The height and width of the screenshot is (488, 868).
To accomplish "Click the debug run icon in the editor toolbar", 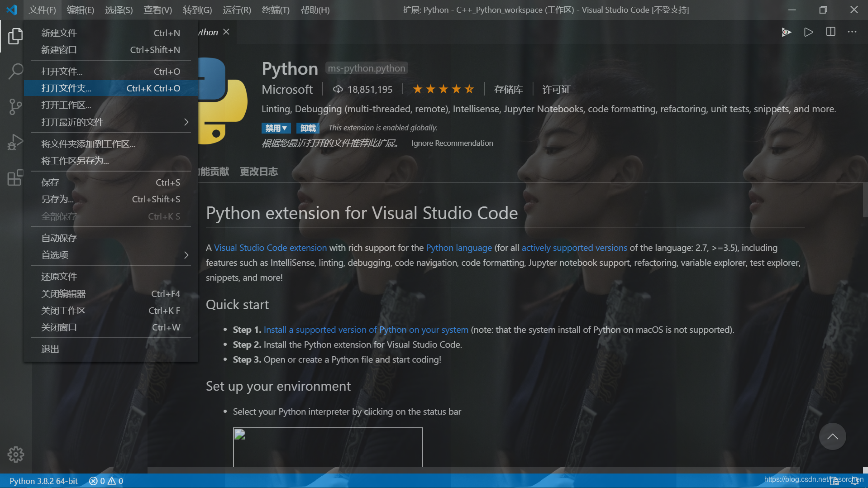I will pyautogui.click(x=787, y=32).
